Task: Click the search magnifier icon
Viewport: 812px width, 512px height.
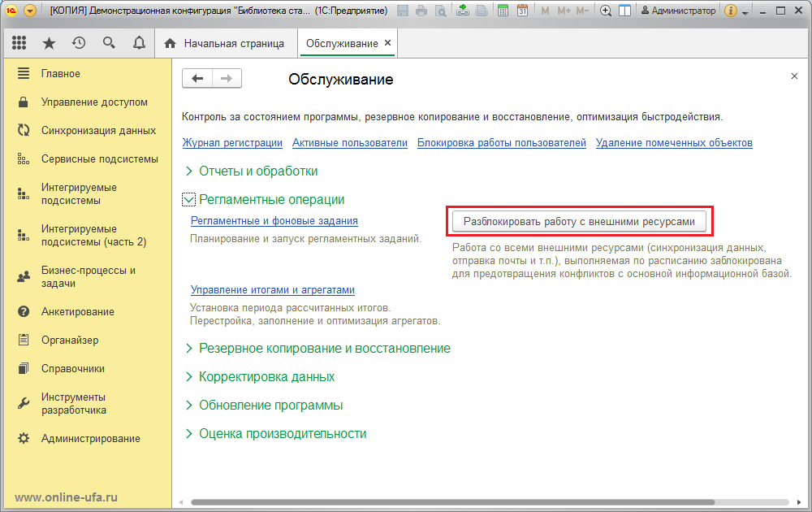Action: [109, 43]
